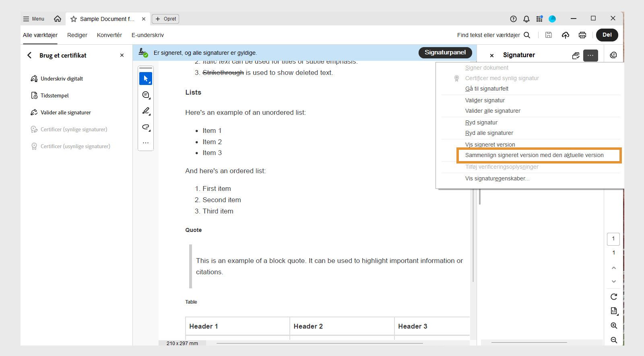Select the Tidsstempel tool
This screenshot has width=644, height=356.
point(50,95)
